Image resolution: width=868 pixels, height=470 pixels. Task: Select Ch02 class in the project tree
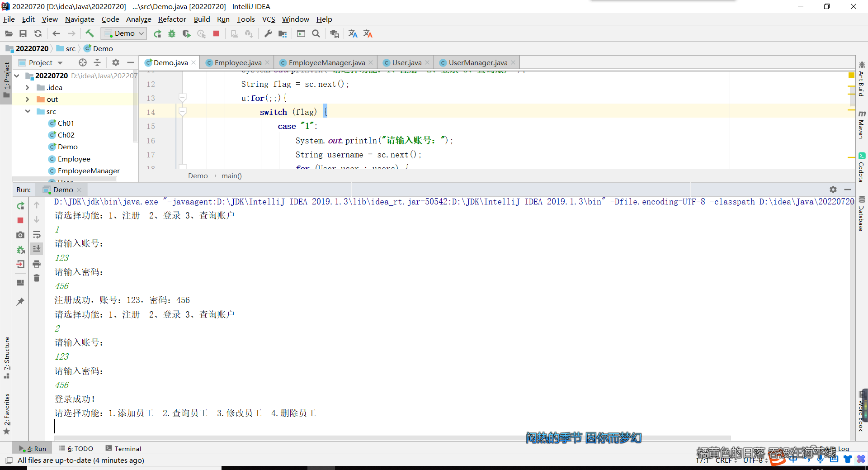66,135
